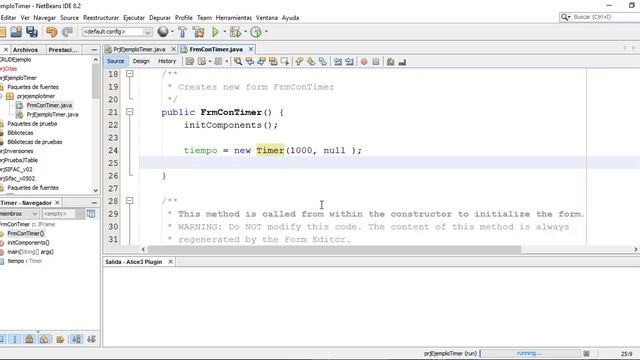Screen dimensions: 640x360
Task: Click the editor horizontal scrollbar
Action: pos(334,249)
